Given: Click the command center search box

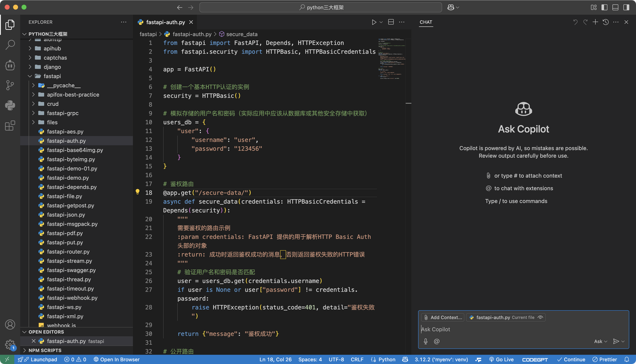Looking at the screenshot, I should pyautogui.click(x=320, y=7).
